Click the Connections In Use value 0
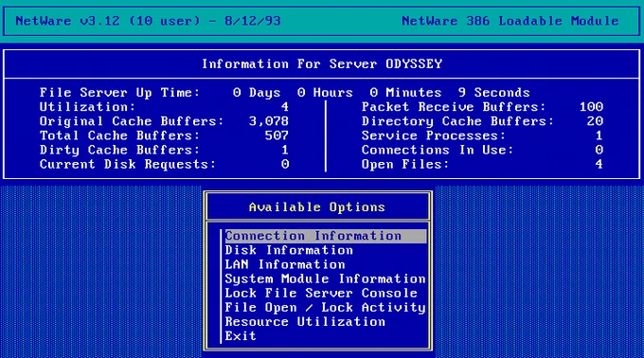This screenshot has width=644, height=358. point(599,151)
